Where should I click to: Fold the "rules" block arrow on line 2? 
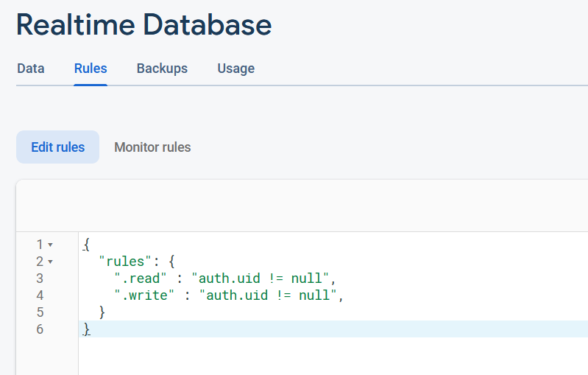(x=50, y=262)
